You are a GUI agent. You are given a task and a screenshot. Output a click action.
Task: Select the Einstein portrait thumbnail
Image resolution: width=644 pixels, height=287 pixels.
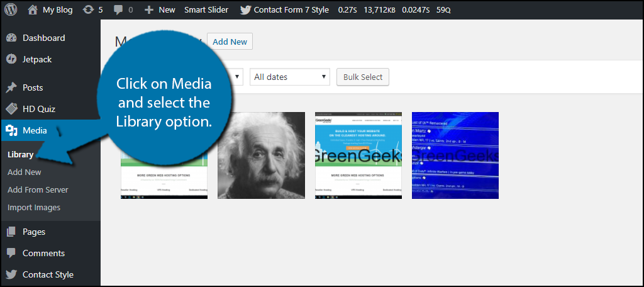[261, 155]
